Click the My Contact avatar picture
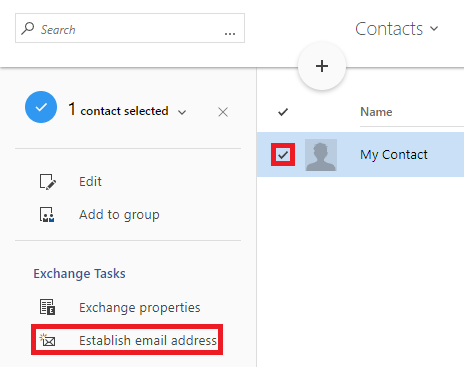Screen dimensions: 464x367 pos(321,155)
